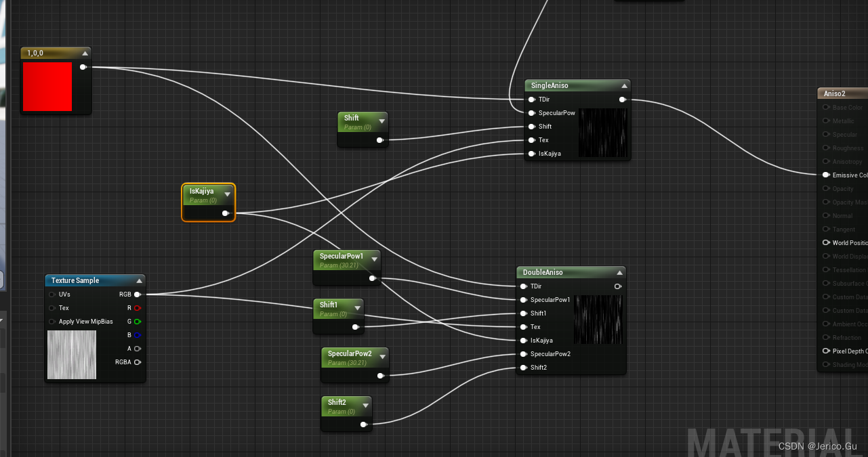Click the Emissive Color input pin on Aniso2
868x457 pixels.
826,175
